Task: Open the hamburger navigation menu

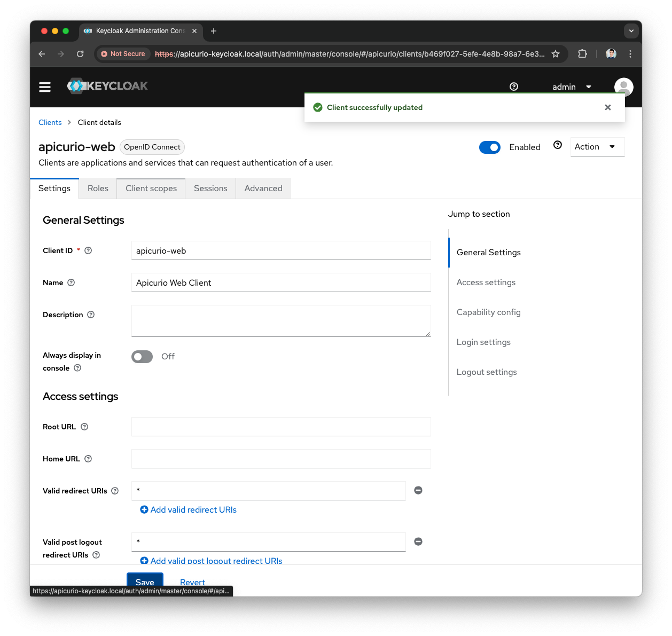Action: pyautogui.click(x=45, y=87)
